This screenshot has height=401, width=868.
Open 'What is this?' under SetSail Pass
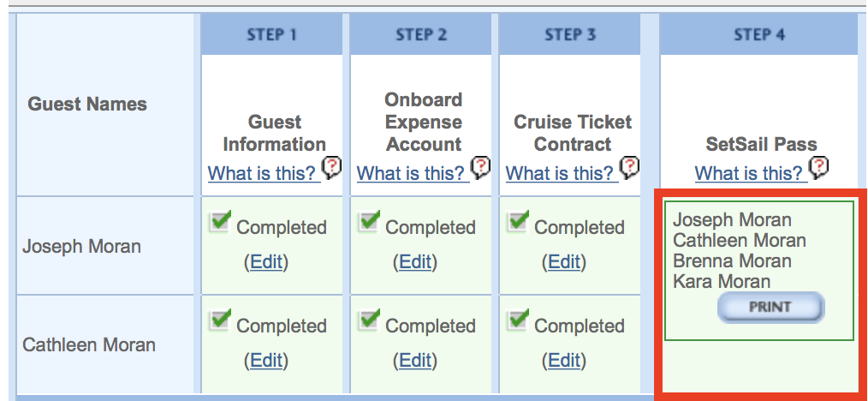tap(751, 173)
